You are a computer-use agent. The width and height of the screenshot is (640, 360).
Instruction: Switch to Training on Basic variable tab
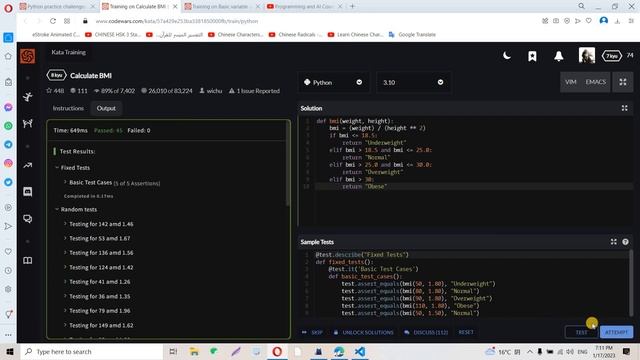[x=221, y=7]
